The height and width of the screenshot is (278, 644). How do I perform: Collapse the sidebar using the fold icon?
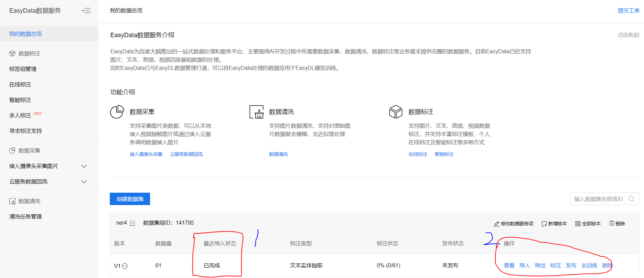pyautogui.click(x=86, y=11)
